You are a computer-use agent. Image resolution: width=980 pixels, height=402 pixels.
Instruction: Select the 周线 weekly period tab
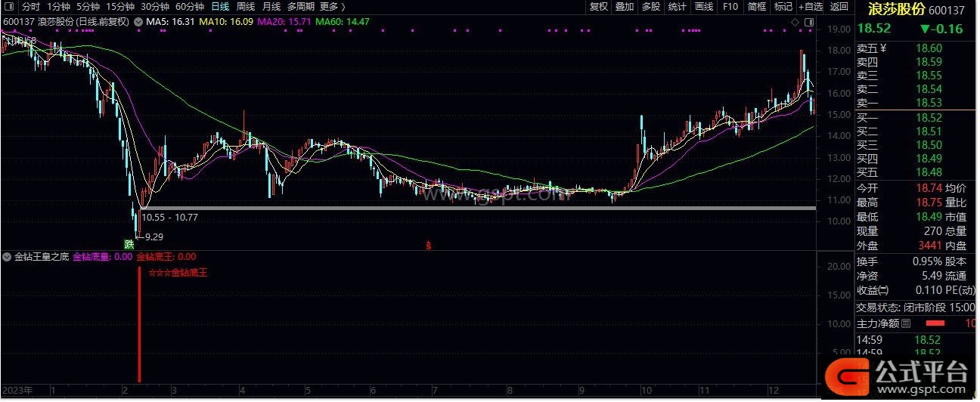pos(246,7)
